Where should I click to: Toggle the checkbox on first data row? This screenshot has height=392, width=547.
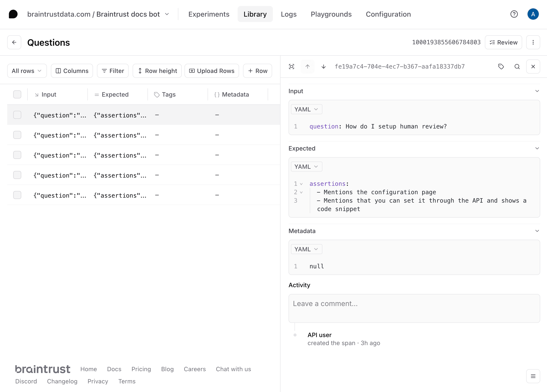click(17, 115)
